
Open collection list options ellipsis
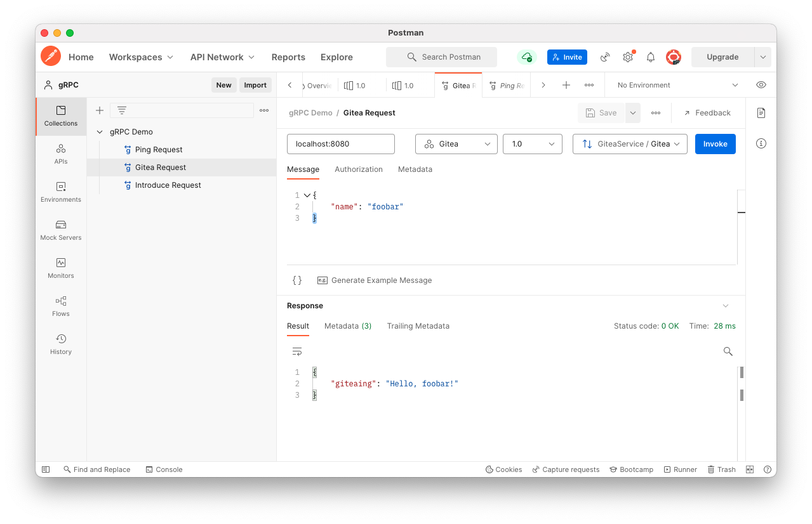pyautogui.click(x=264, y=110)
